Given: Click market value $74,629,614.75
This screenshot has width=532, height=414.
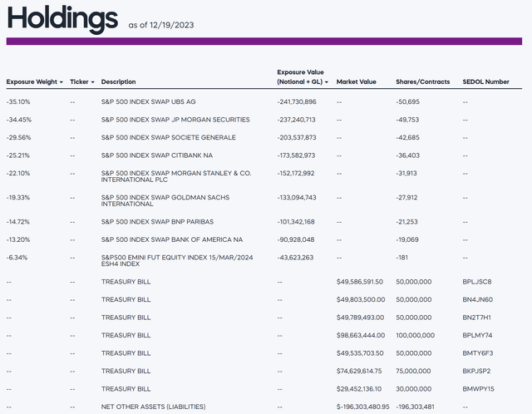Looking at the screenshot, I should [359, 371].
